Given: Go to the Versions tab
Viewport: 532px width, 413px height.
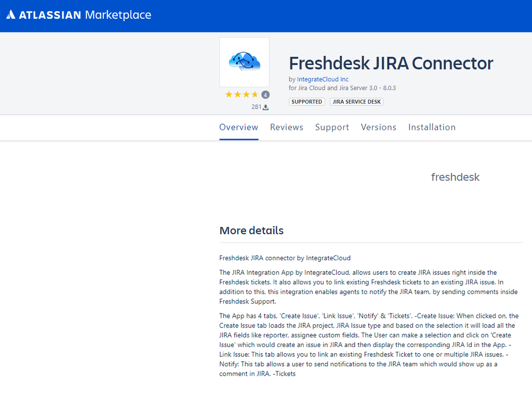Looking at the screenshot, I should pos(379,127).
